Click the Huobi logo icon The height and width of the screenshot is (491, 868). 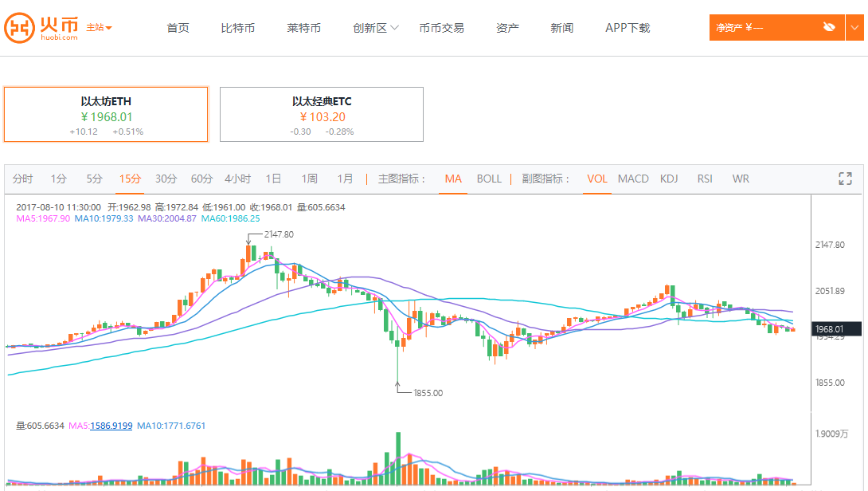click(19, 28)
